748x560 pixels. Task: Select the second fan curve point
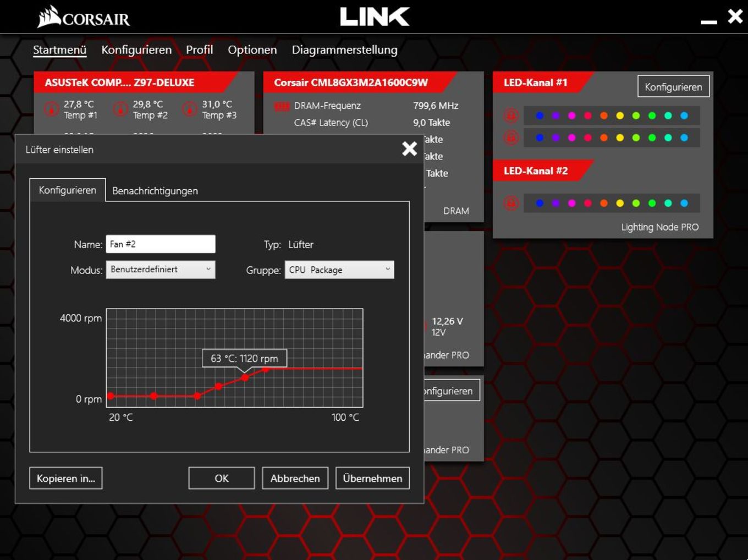coord(153,396)
